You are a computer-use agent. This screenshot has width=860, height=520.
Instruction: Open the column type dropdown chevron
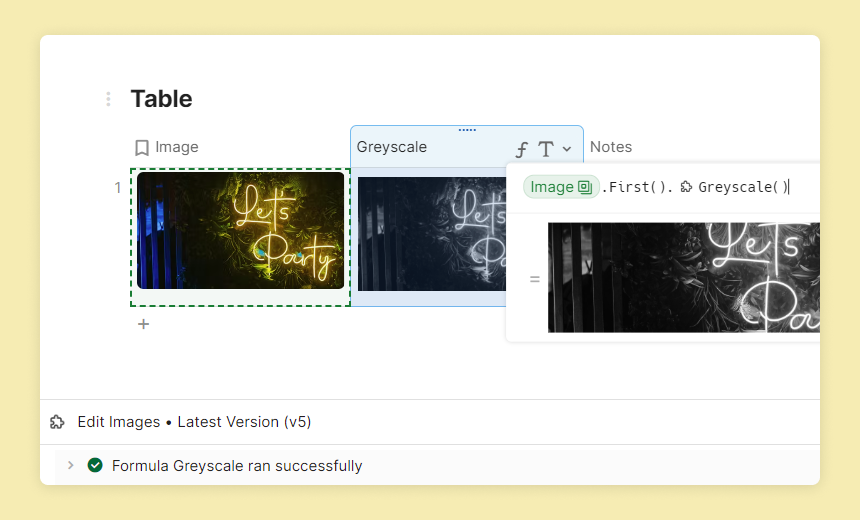click(x=567, y=149)
